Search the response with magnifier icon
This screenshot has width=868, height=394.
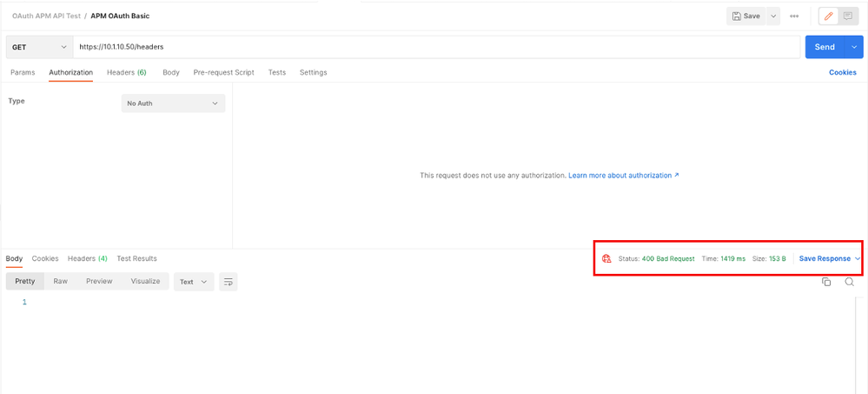pyautogui.click(x=850, y=282)
